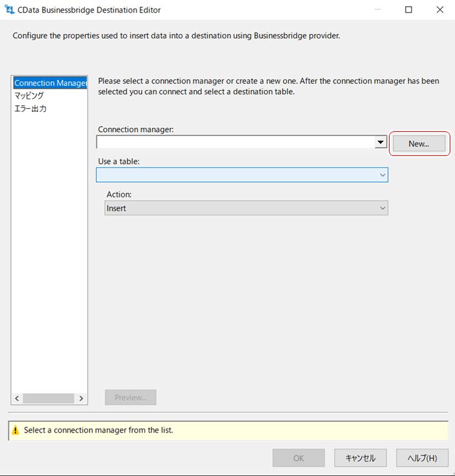Click left scroll arrow in side pane
Viewport: 455px width, 476px height.
17,399
